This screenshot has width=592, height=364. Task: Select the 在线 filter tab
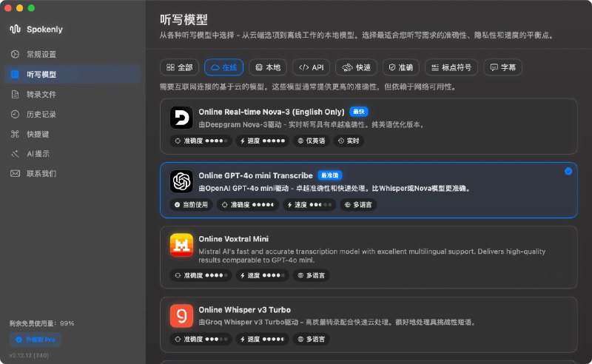(x=224, y=67)
